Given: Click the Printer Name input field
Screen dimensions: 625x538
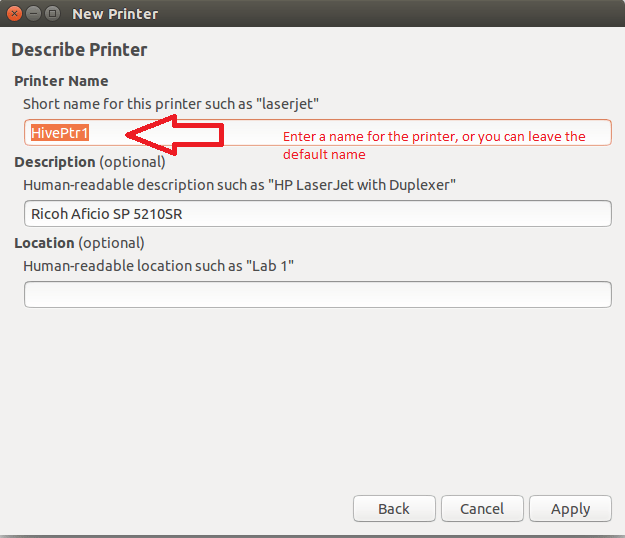Looking at the screenshot, I should [318, 133].
